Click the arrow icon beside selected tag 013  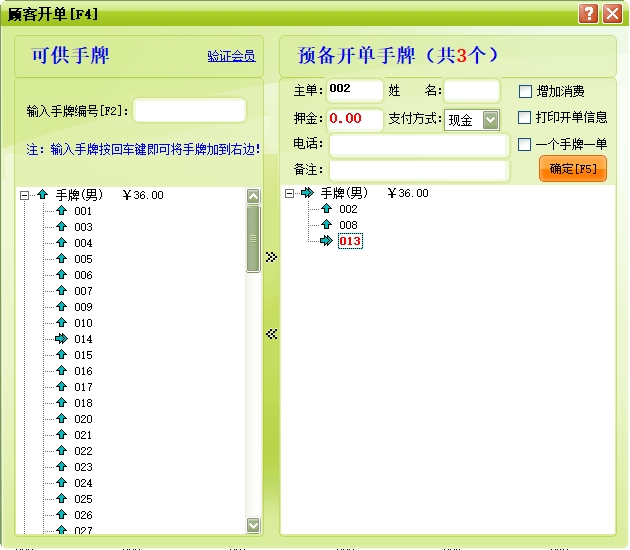326,241
